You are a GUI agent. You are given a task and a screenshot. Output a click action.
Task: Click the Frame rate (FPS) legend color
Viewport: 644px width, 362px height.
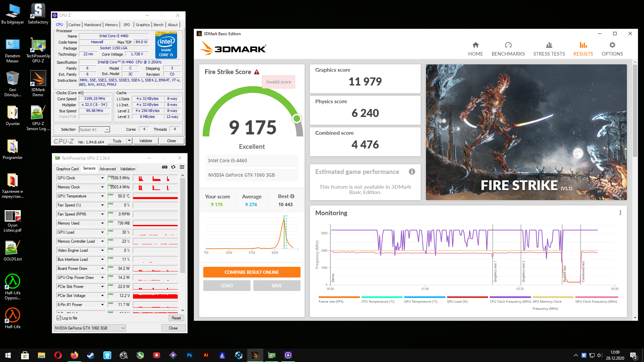point(339,297)
